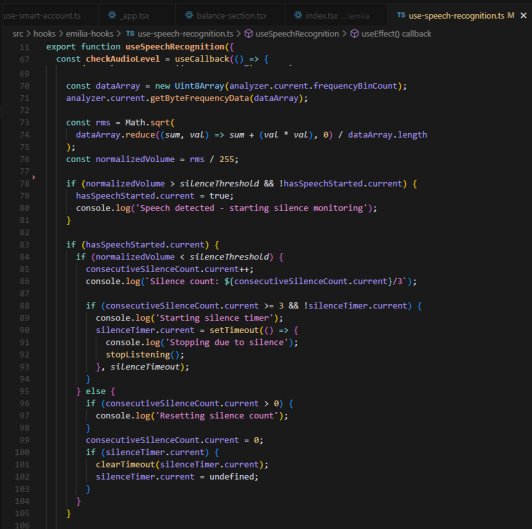Click 'hasSpeechStarted.current = true' on line 79
This screenshot has width=532, height=529.
[155, 196]
